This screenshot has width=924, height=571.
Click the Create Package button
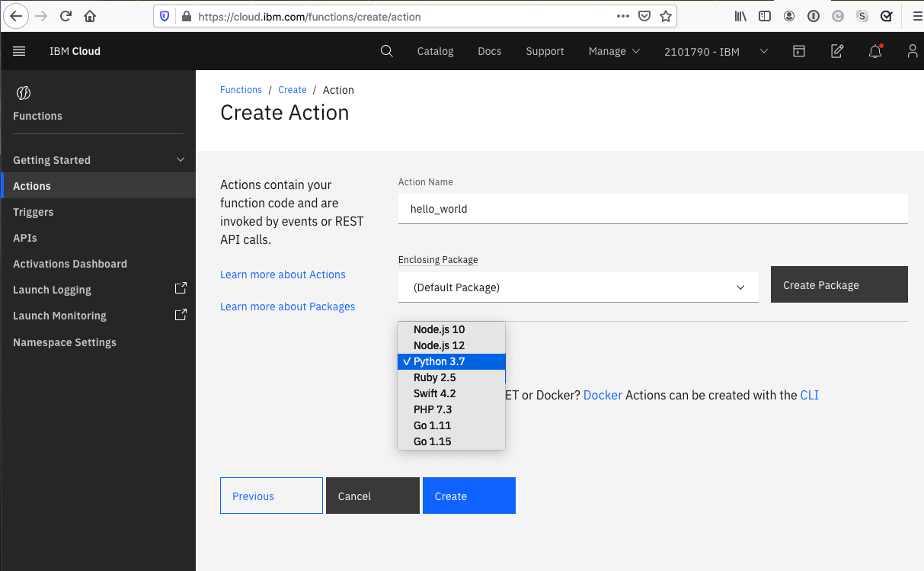[x=839, y=284]
